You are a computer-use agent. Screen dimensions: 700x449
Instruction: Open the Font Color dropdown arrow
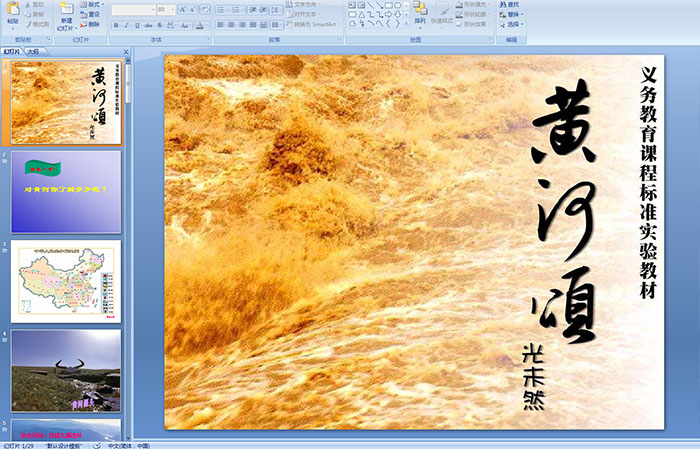(207, 25)
